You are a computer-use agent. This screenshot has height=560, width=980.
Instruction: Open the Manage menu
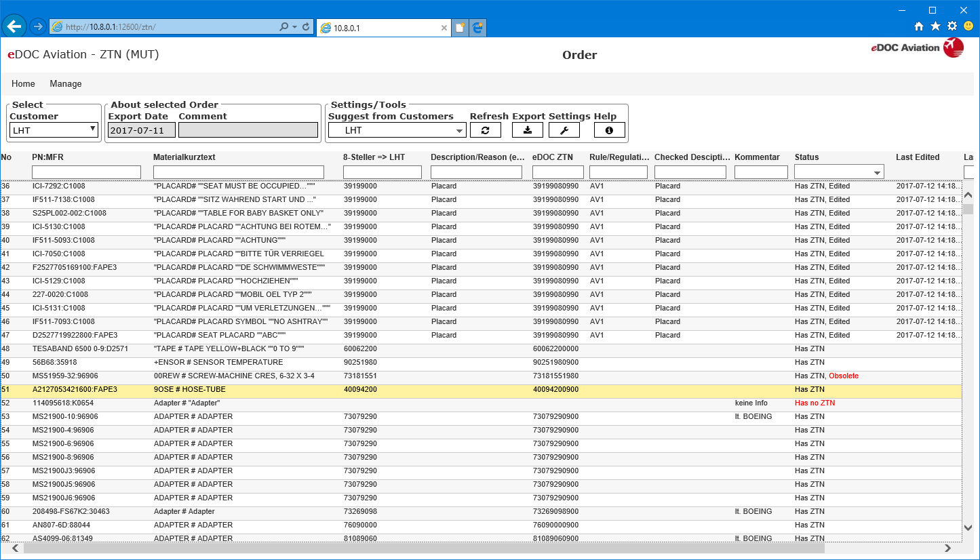[66, 84]
